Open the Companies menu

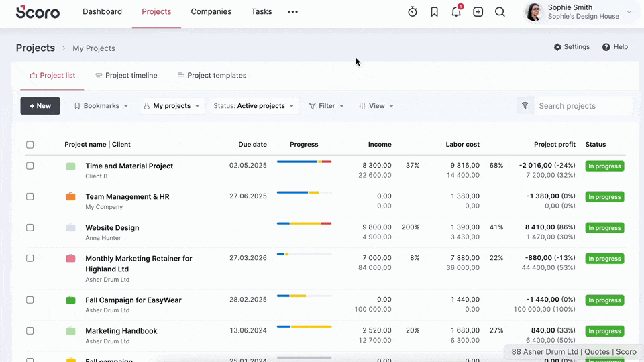(x=211, y=12)
